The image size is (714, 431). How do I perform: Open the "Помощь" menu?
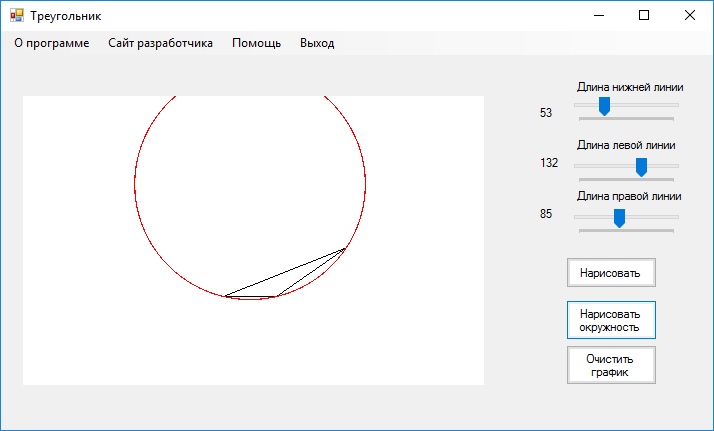tap(256, 43)
